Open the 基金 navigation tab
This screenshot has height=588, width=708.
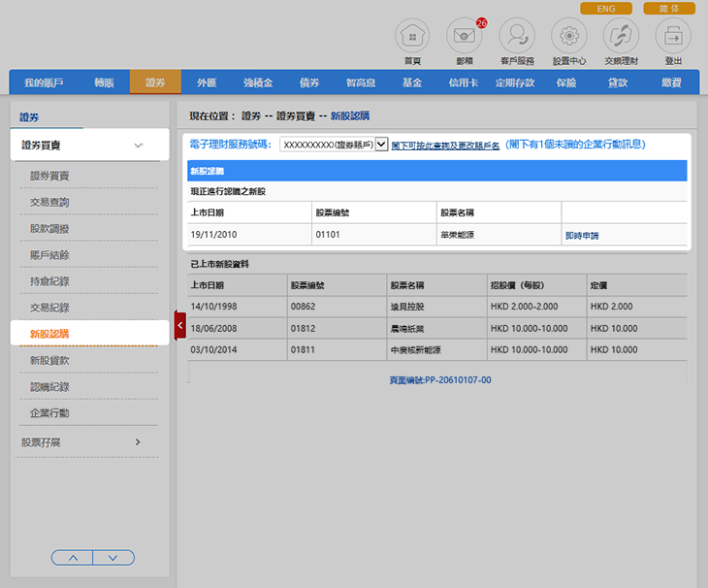pyautogui.click(x=411, y=82)
